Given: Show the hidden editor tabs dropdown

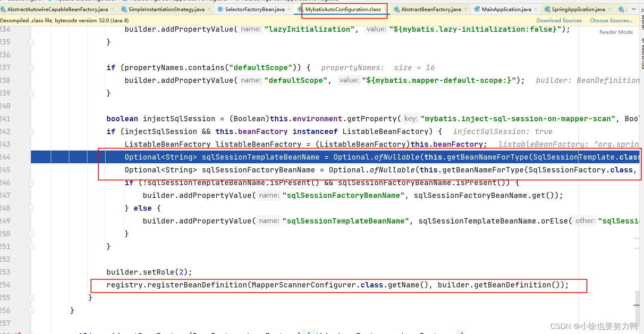Looking at the screenshot, I should (634, 9).
